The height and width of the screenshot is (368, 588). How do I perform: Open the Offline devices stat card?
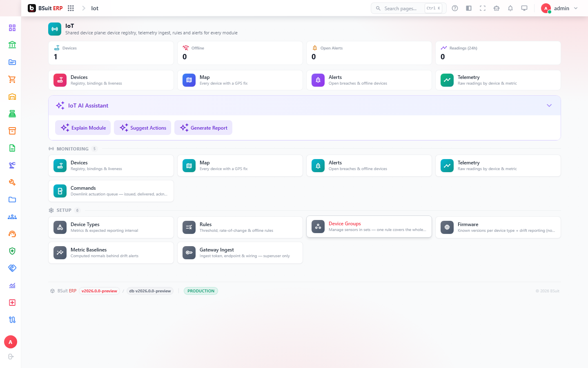pos(240,53)
